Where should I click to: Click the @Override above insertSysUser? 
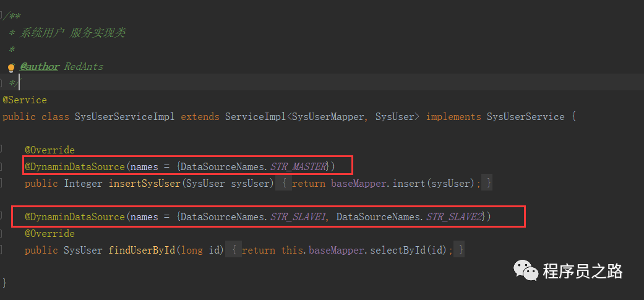49,150
